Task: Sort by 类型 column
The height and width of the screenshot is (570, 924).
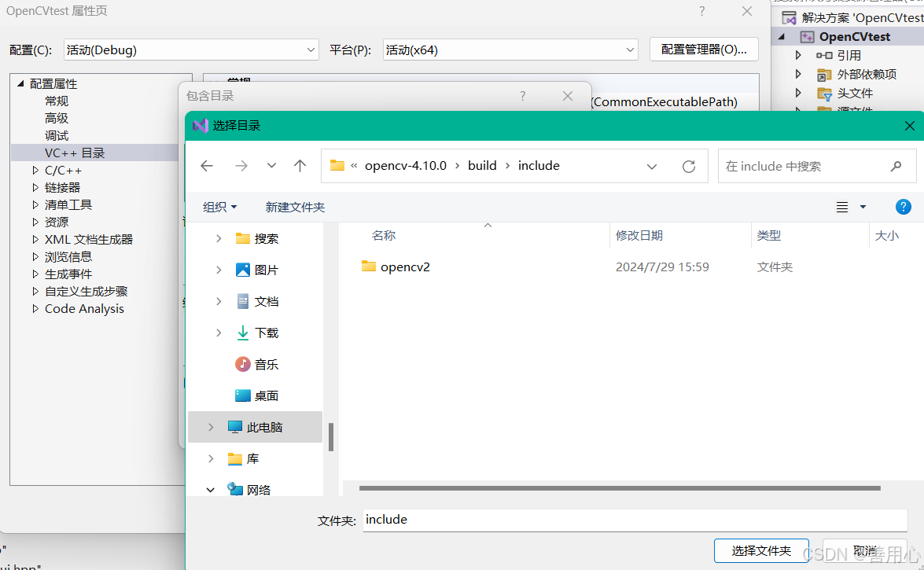Action: 769,236
